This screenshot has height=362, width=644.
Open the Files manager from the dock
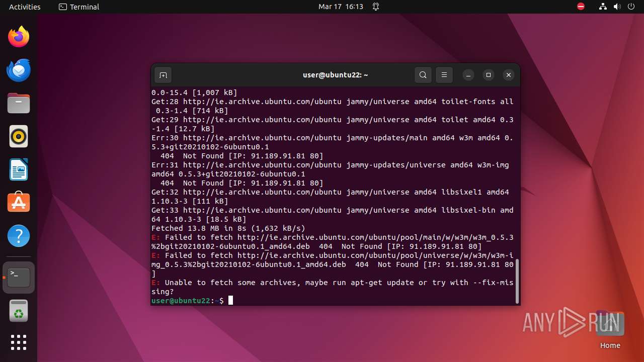[19, 103]
